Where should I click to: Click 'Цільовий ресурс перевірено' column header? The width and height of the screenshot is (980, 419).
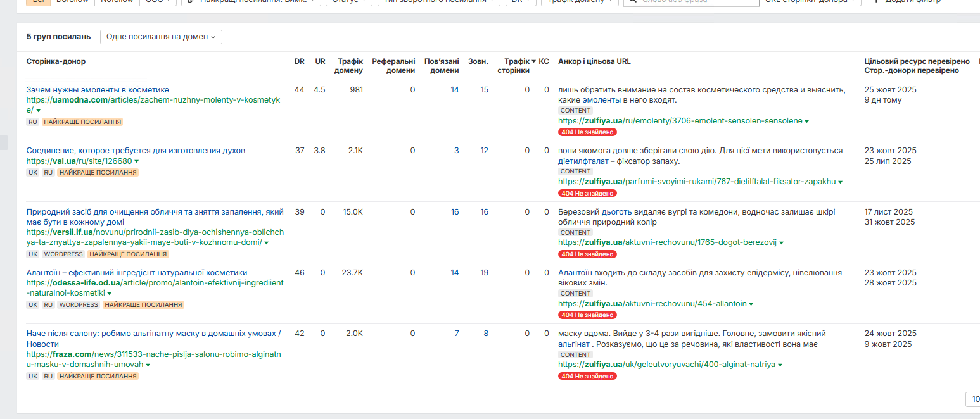[917, 61]
